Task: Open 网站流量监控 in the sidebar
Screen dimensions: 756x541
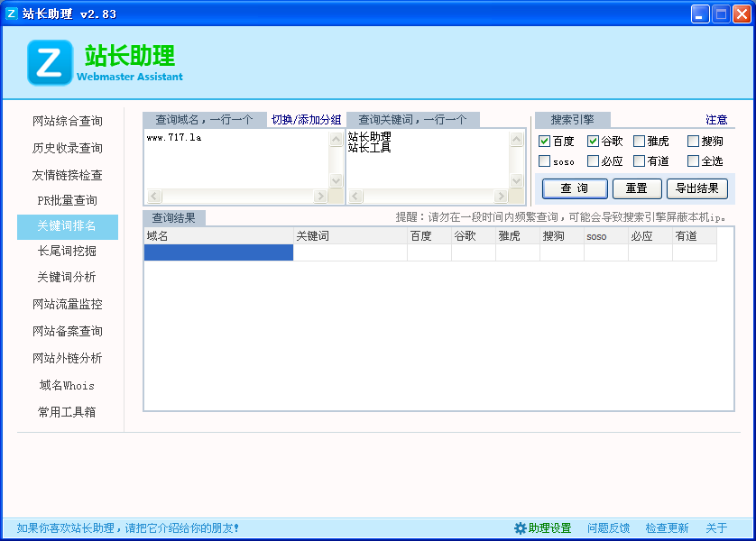Action: coord(68,304)
